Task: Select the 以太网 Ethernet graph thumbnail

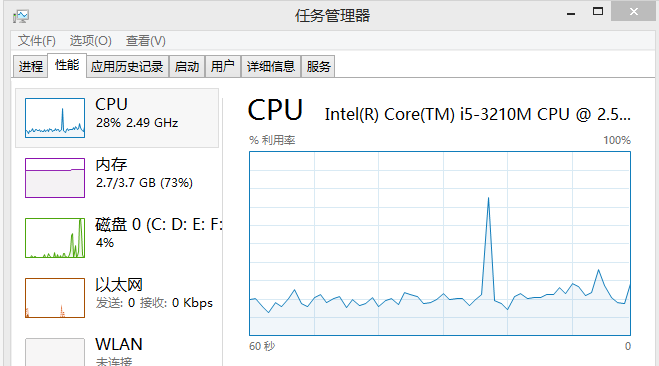Action: click(55, 298)
